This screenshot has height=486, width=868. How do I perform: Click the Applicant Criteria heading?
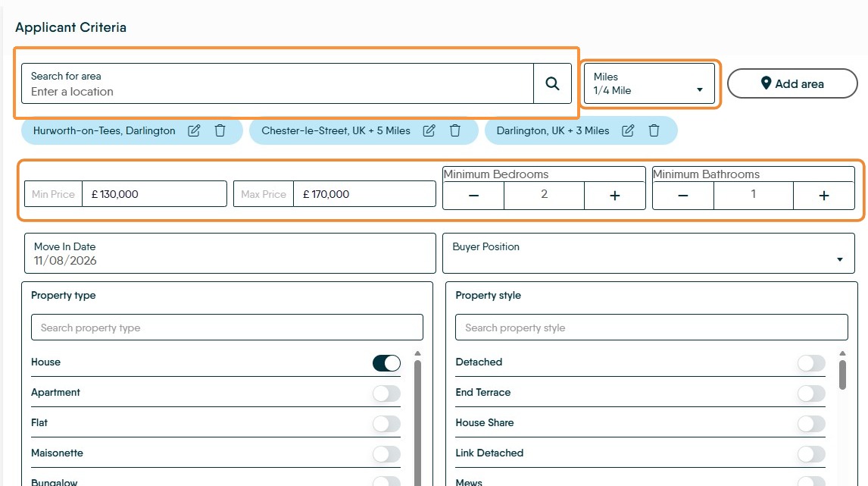71,27
